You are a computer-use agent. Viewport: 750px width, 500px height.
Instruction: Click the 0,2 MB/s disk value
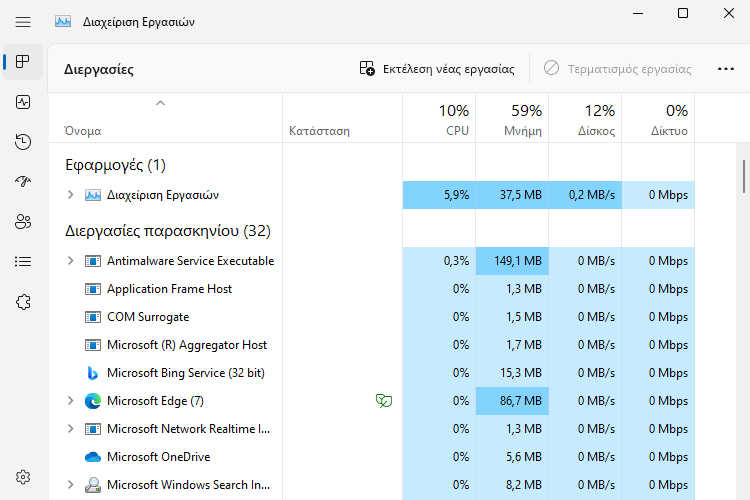click(x=592, y=195)
